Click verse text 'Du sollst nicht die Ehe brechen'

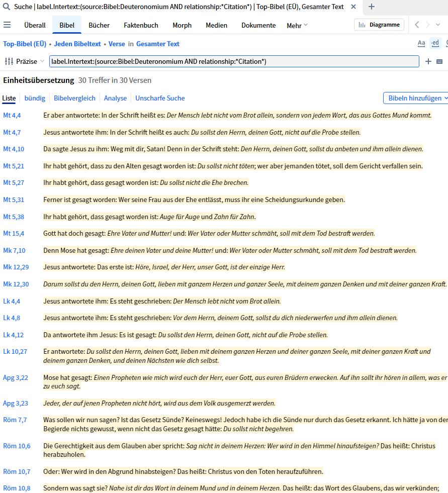(x=204, y=182)
